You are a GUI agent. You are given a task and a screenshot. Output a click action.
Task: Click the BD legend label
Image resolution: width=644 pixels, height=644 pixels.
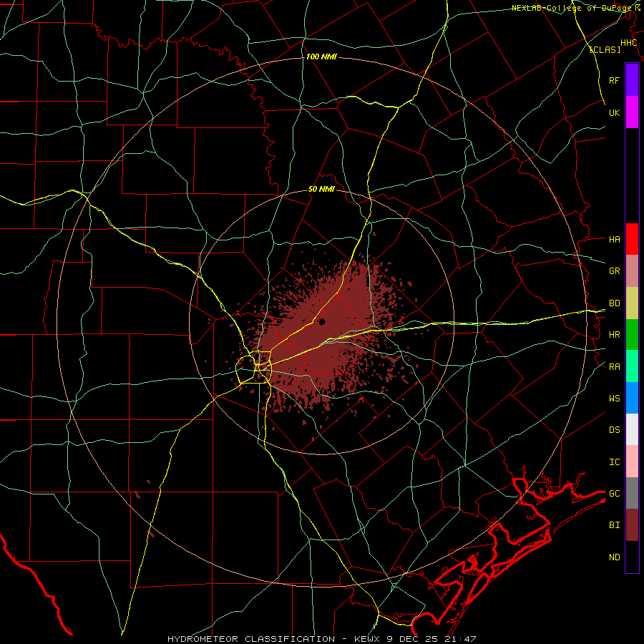[614, 303]
